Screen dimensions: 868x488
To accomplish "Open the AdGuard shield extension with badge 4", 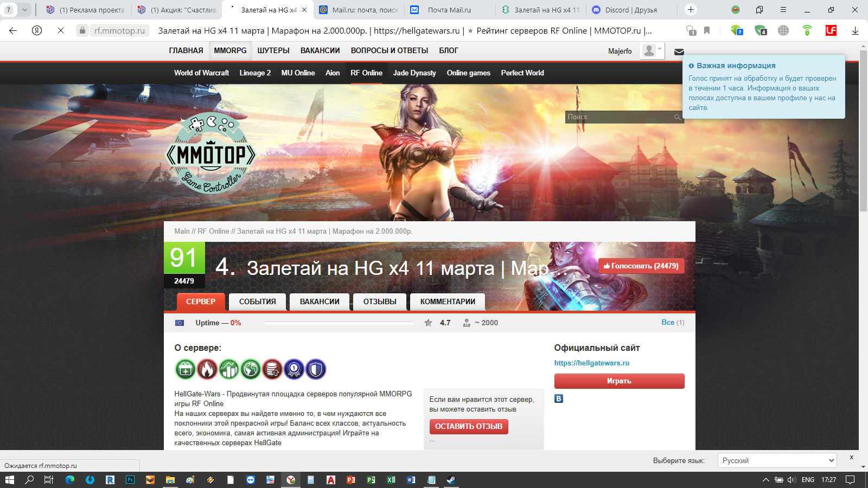I will (761, 31).
